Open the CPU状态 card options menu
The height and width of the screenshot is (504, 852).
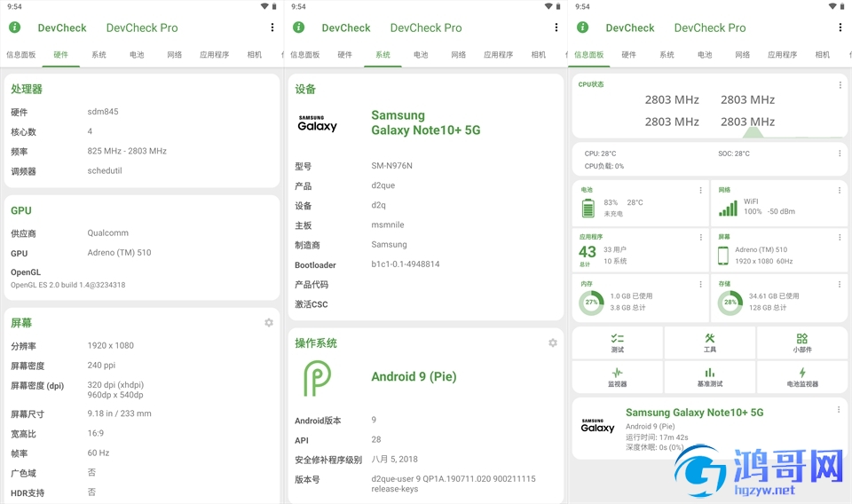[840, 84]
